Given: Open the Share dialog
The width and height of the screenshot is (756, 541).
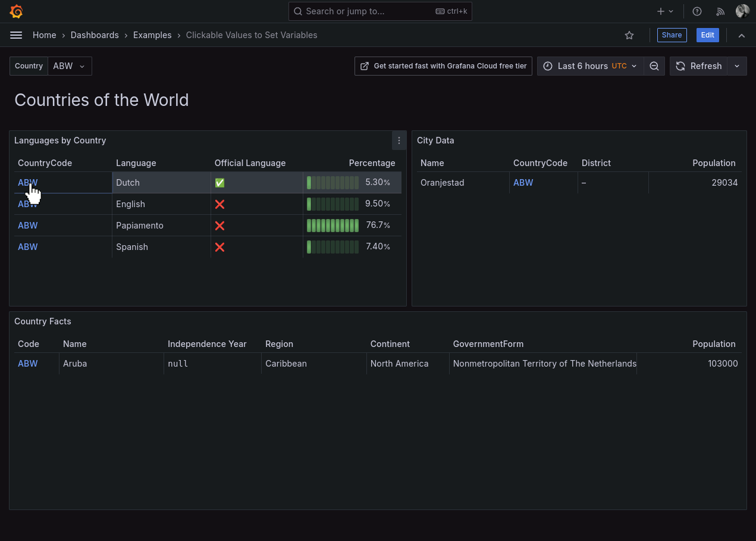Looking at the screenshot, I should pyautogui.click(x=672, y=35).
